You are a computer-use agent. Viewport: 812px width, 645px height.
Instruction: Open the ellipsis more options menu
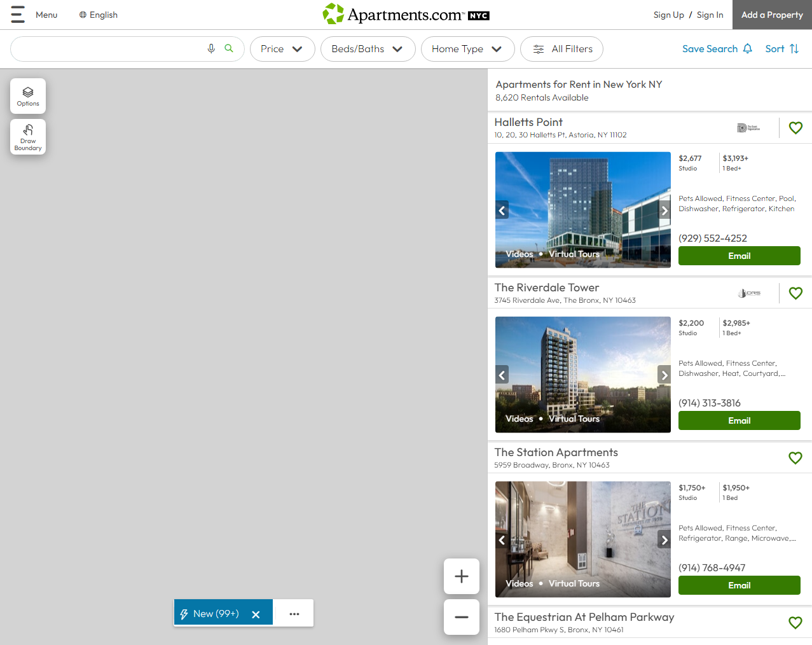click(x=294, y=613)
